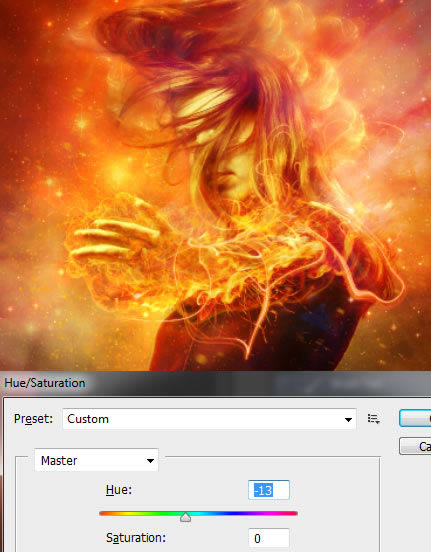The width and height of the screenshot is (431, 552).
Task: Click the Hue/Saturation dialog title bar
Action: 216,383
